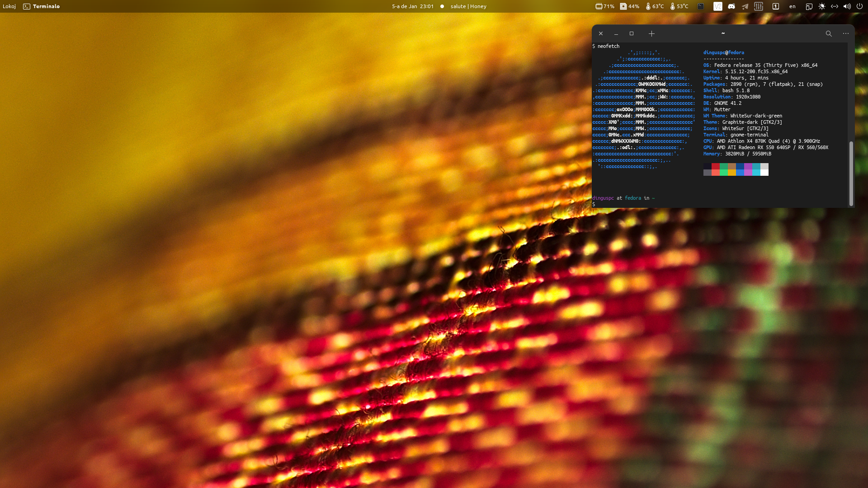
Task: Open a new terminal tab
Action: [651, 34]
